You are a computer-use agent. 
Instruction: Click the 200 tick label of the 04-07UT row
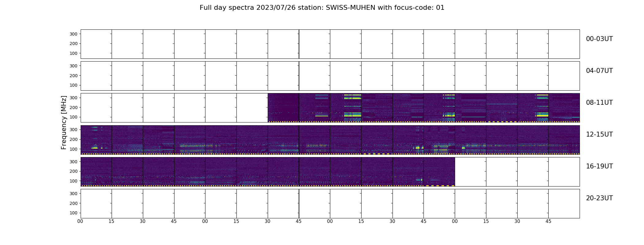coord(74,76)
